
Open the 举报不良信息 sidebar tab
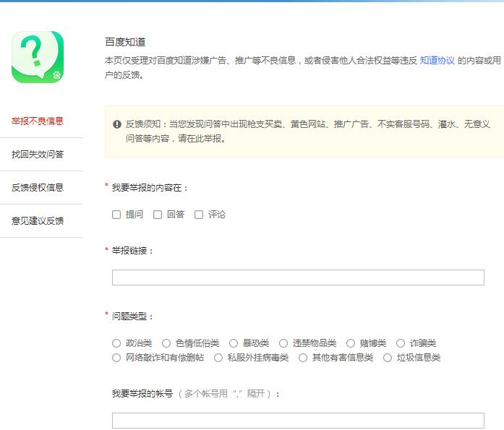coord(38,121)
